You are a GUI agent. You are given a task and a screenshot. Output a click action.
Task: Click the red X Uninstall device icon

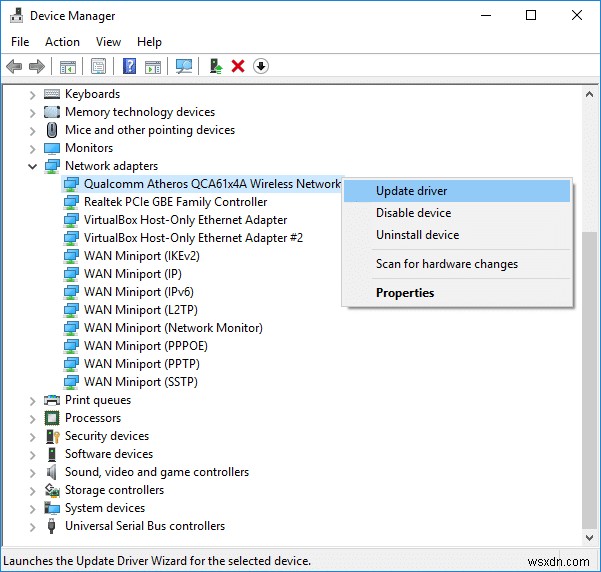click(x=238, y=66)
